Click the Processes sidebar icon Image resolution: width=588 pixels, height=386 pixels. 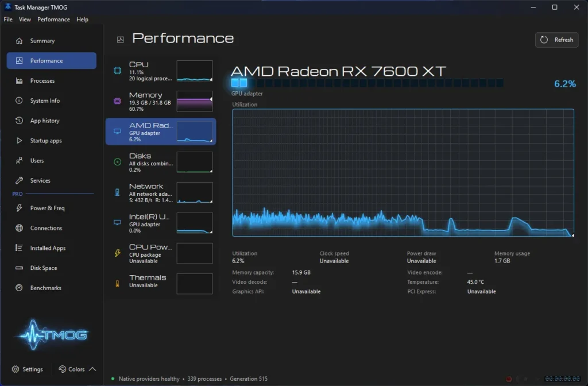tap(19, 80)
